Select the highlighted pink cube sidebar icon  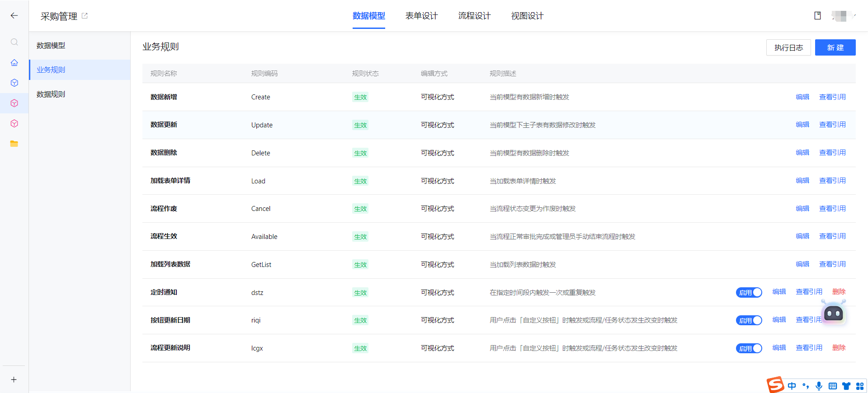14,103
